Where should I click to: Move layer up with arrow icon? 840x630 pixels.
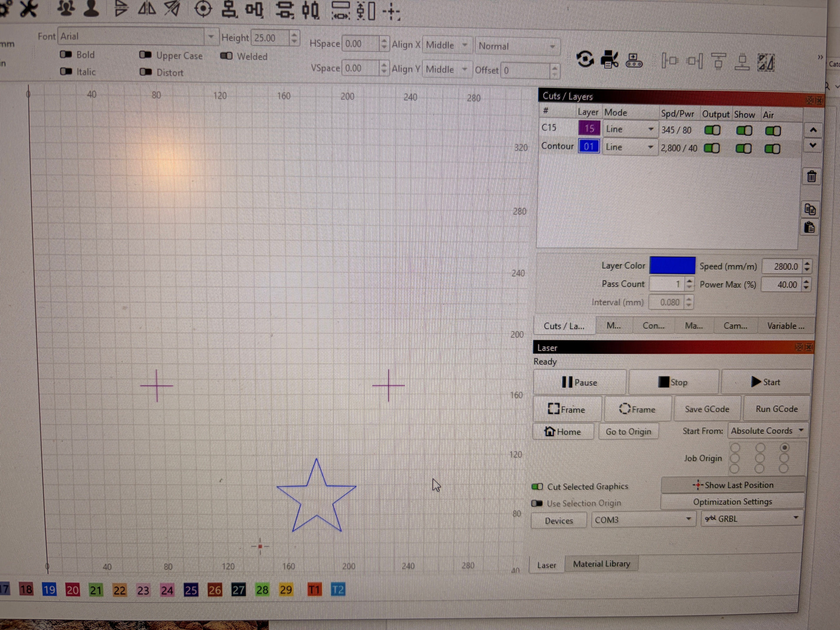[x=813, y=130]
